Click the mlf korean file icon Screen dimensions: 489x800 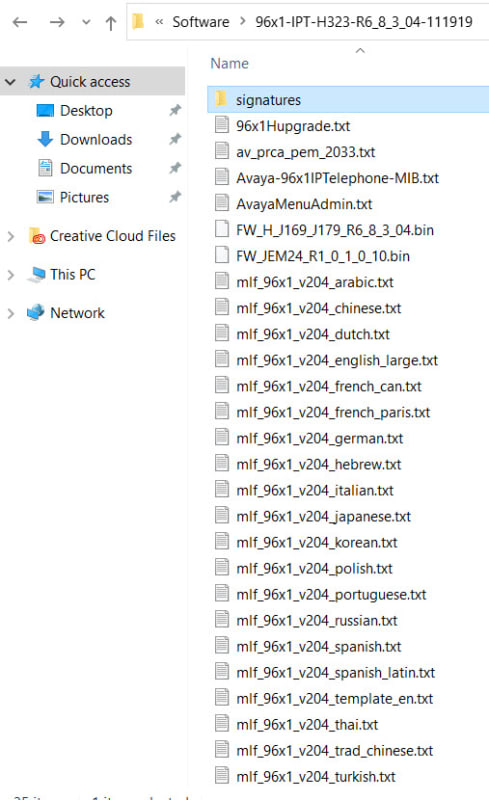pyautogui.click(x=222, y=541)
